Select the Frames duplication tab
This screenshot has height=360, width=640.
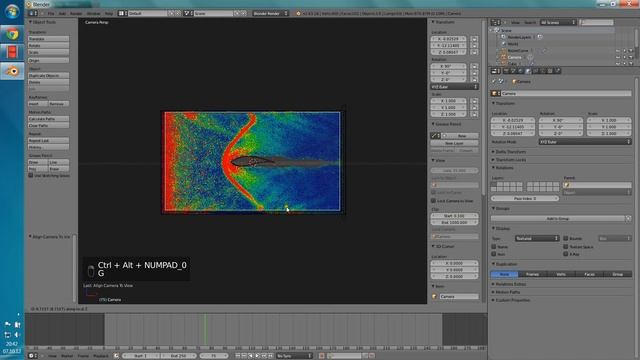(533, 274)
